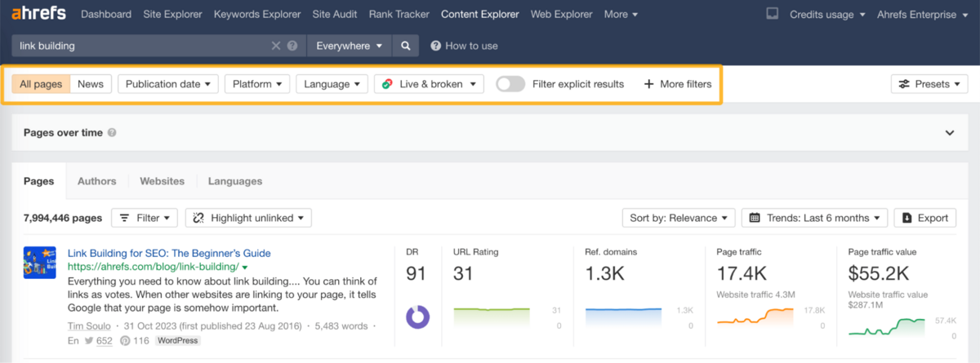Click the Page traffic value green chart
Screen dimensions: 980x363
click(x=887, y=325)
